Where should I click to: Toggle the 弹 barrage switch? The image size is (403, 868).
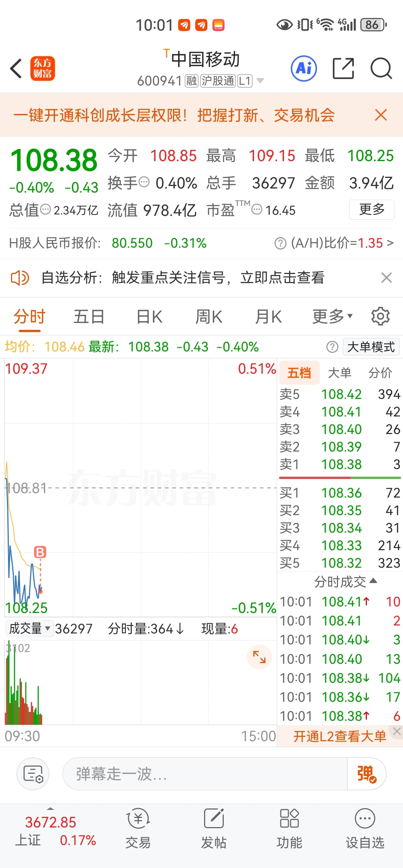pyautogui.click(x=366, y=774)
